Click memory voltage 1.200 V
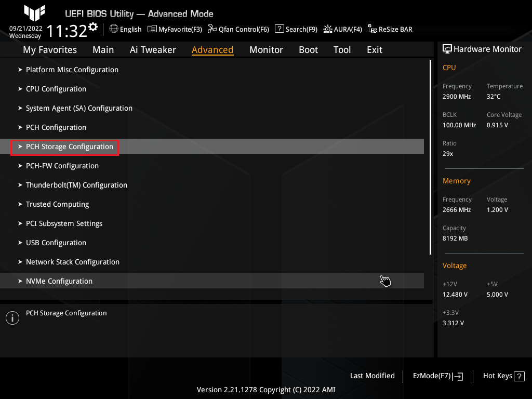 coord(497,210)
